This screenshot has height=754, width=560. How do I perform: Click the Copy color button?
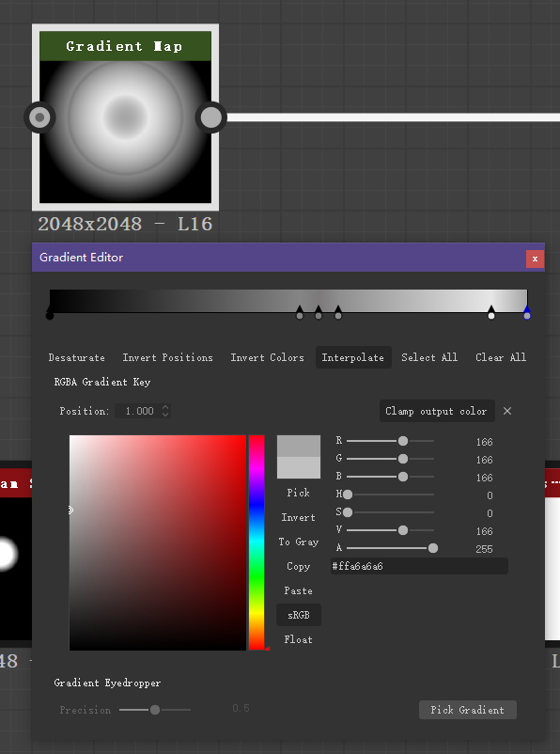(x=299, y=567)
